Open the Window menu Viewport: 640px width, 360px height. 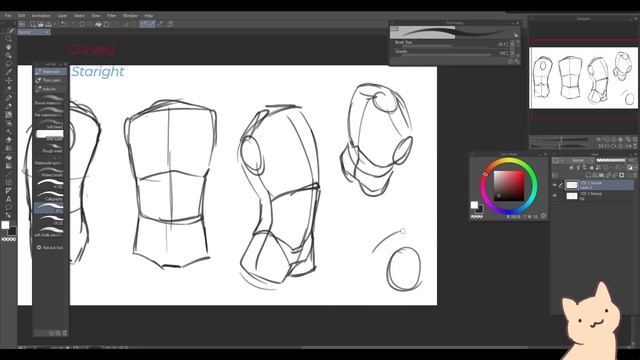130,16
